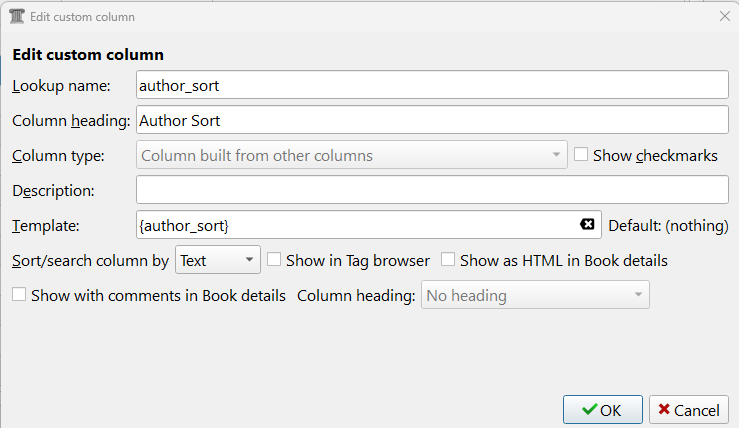Click the Default: (nothing) label

tap(668, 225)
